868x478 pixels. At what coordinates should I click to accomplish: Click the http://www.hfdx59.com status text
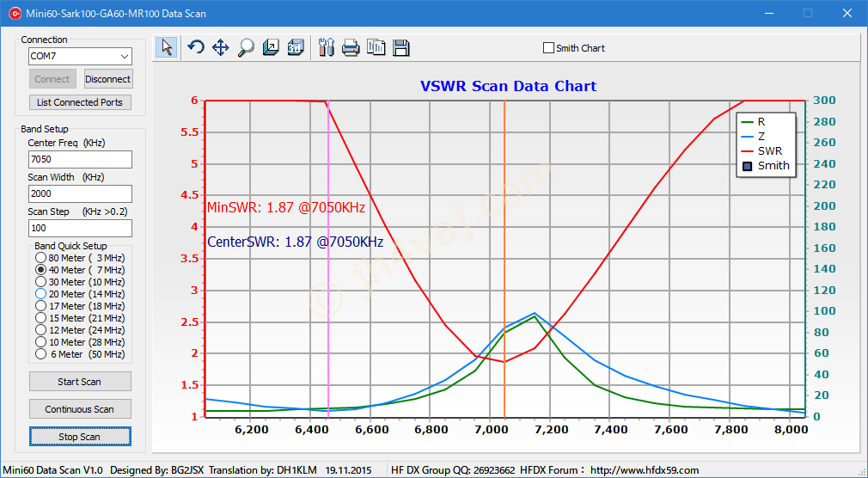(x=645, y=470)
